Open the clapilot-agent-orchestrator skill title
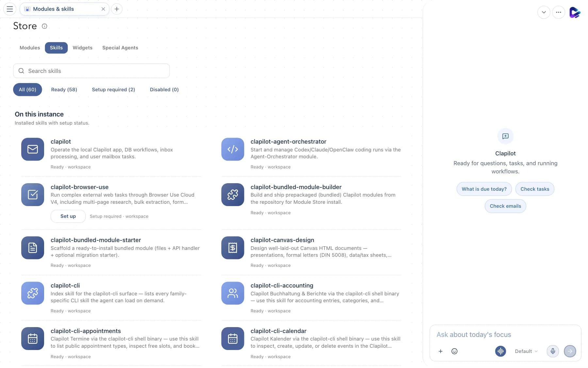The image size is (588, 368). (x=288, y=142)
